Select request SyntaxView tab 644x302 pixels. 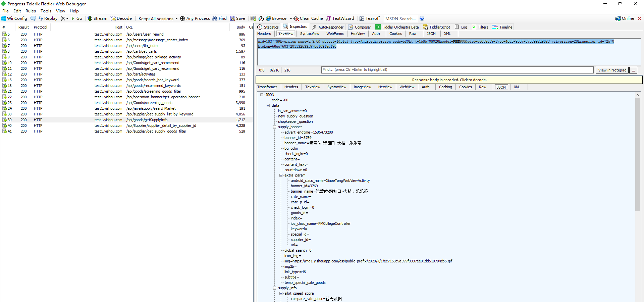click(310, 34)
